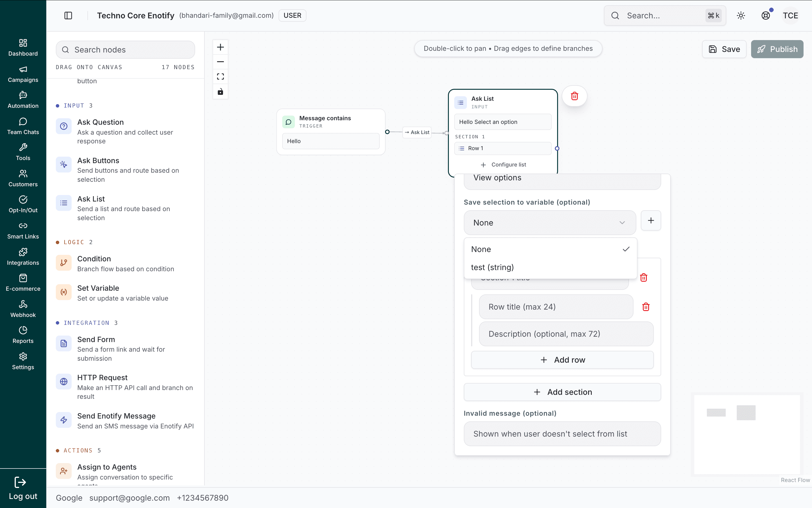The width and height of the screenshot is (812, 508).
Task: Open Tools in sidebar
Action: pos(23,152)
